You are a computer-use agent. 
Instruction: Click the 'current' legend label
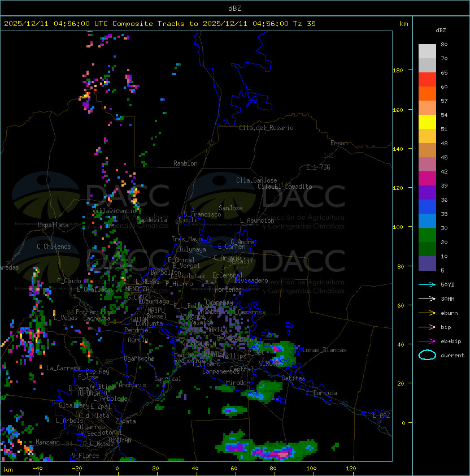(x=452, y=356)
